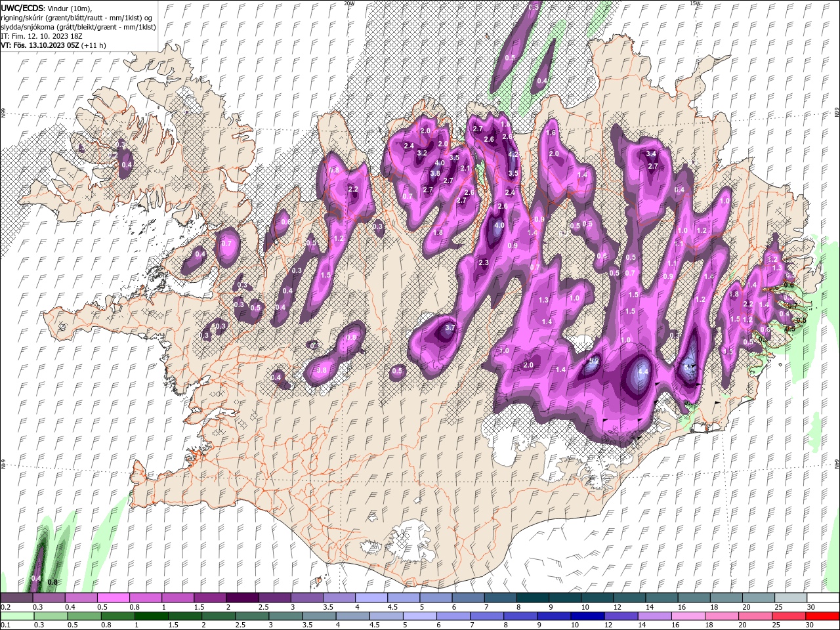This screenshot has height=630, width=840.
Task: Select the bright pink 0.5 swatch in purple snow legend
Action: tap(114, 598)
